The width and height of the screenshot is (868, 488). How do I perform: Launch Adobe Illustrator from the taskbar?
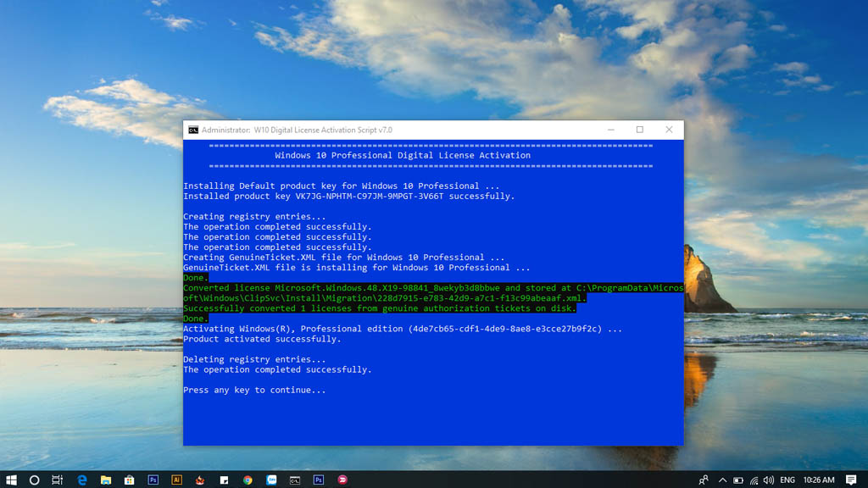tap(176, 480)
